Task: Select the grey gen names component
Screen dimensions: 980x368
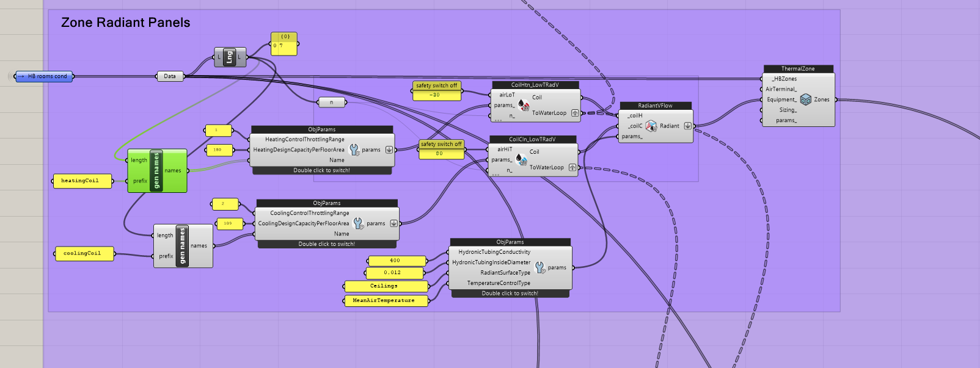Action: [183, 246]
